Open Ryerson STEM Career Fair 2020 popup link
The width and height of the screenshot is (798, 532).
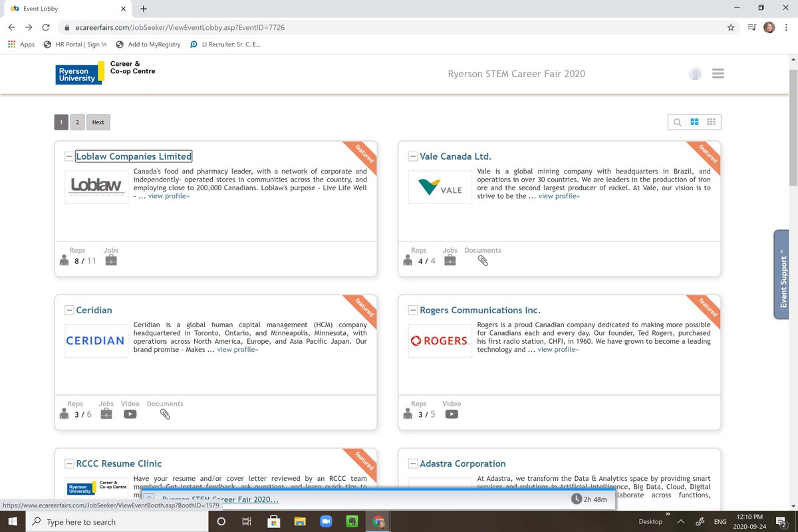(220, 499)
